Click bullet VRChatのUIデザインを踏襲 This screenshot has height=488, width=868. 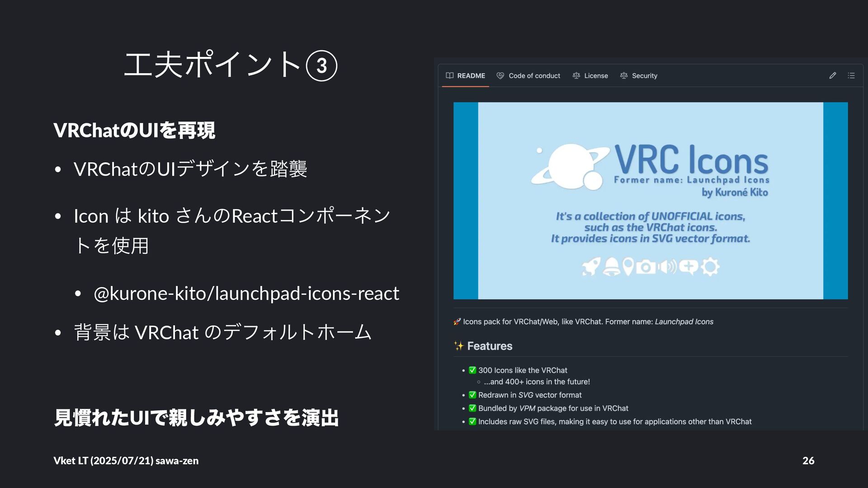click(x=190, y=169)
